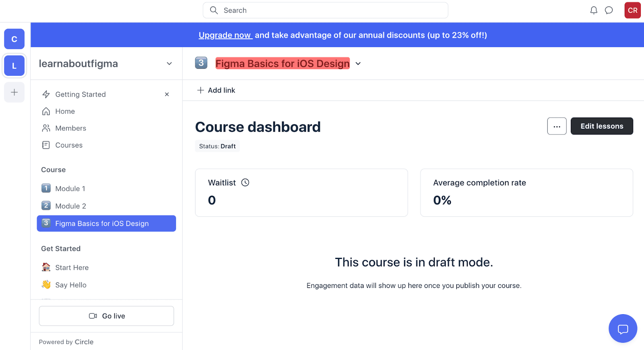This screenshot has width=644, height=350.
Task: Add a new community with plus button
Action: click(14, 92)
